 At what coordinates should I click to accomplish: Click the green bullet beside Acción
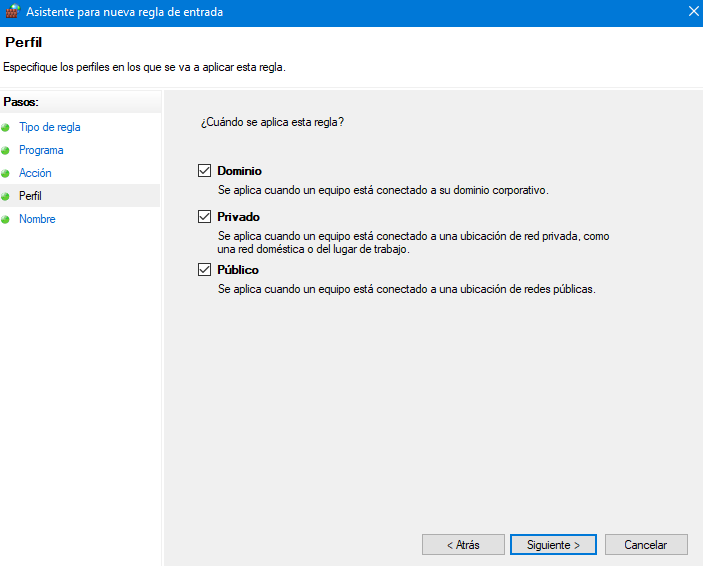(5, 174)
